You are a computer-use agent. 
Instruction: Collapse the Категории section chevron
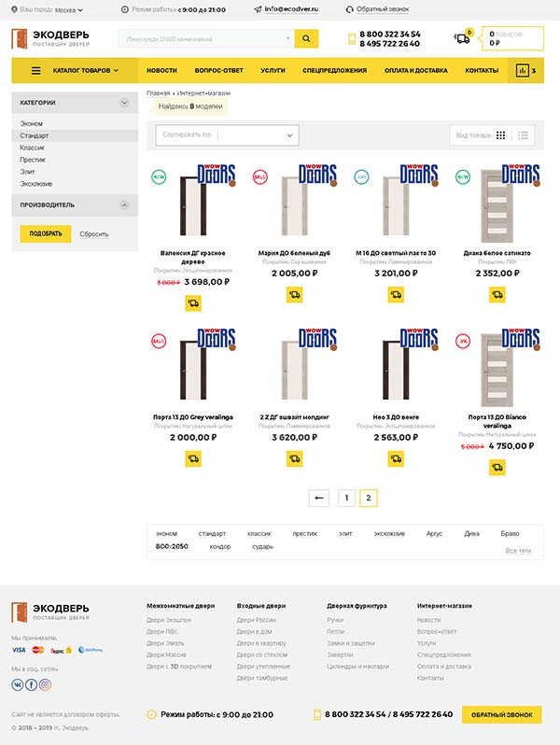[x=123, y=103]
